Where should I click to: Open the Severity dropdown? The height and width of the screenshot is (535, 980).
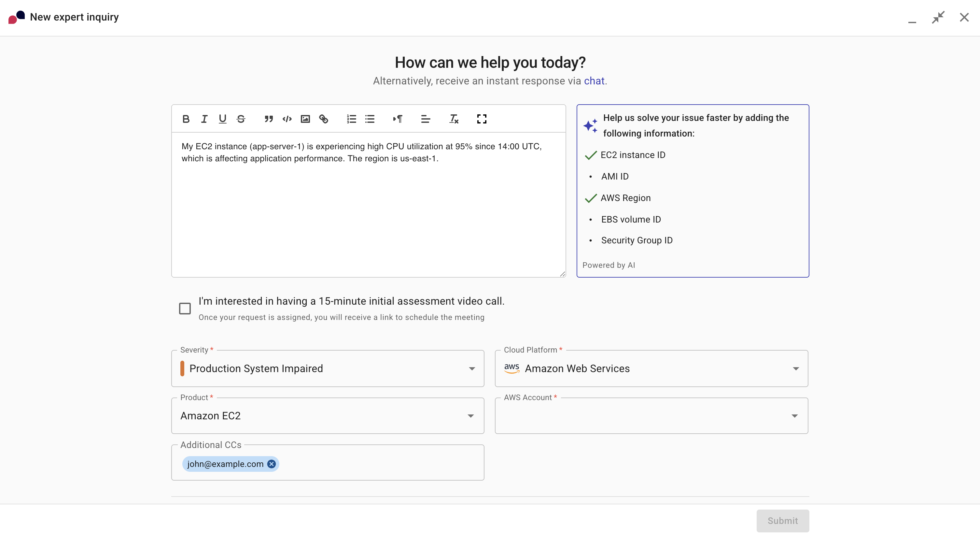[x=472, y=368]
